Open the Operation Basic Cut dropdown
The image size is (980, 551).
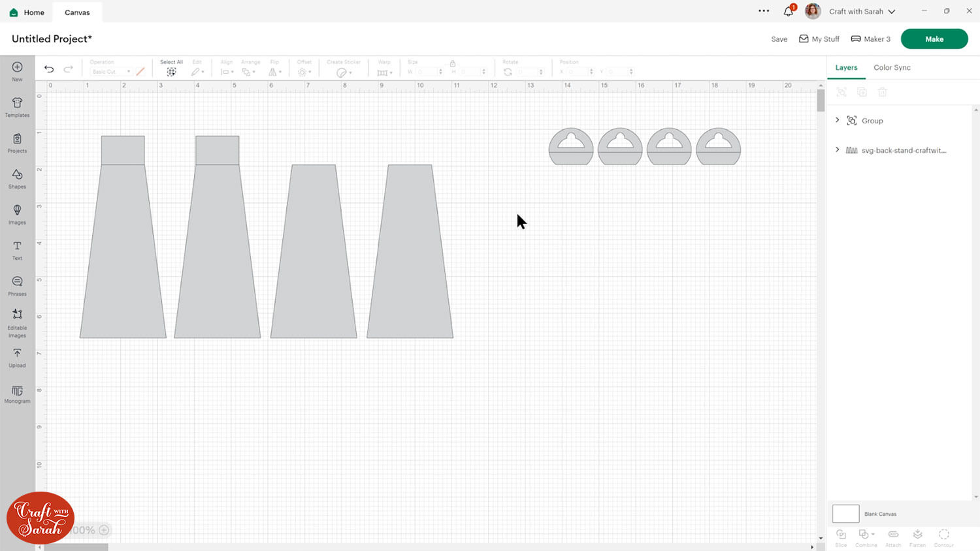click(111, 72)
